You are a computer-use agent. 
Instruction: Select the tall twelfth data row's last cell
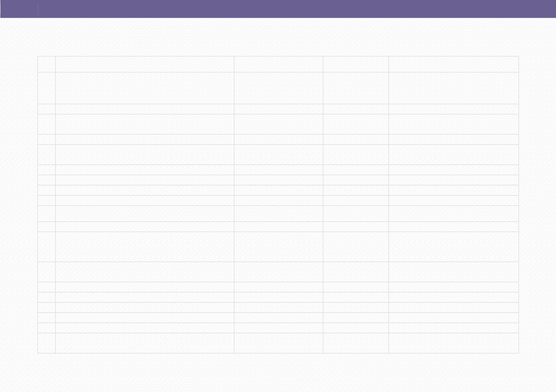coord(454,247)
